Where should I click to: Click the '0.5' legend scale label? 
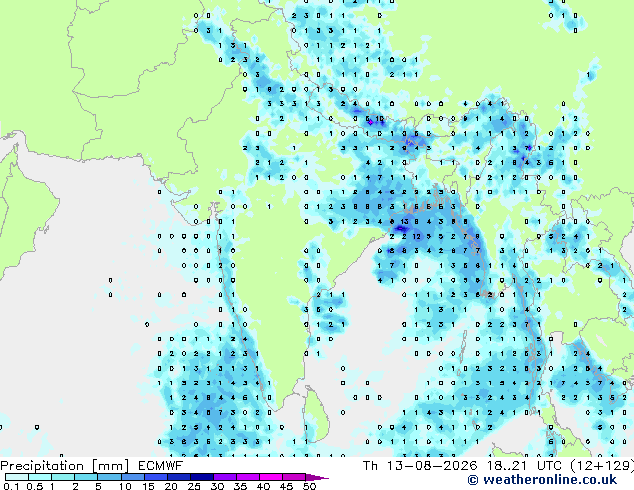[x=35, y=486]
